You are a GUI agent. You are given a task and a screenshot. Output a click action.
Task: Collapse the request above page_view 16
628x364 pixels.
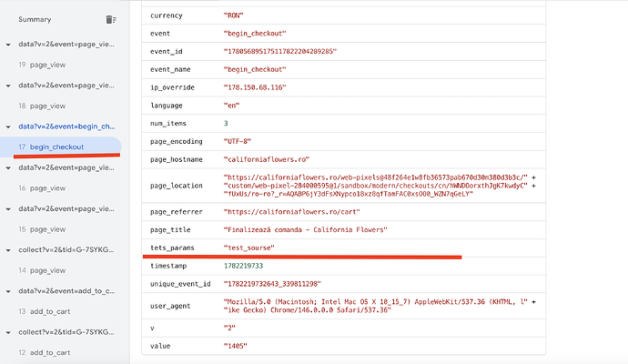click(x=8, y=168)
